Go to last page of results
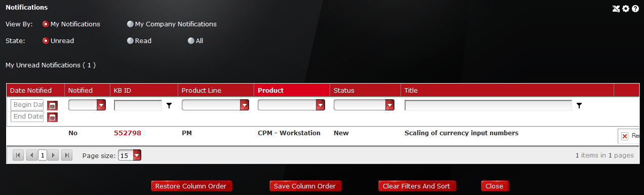 point(66,155)
